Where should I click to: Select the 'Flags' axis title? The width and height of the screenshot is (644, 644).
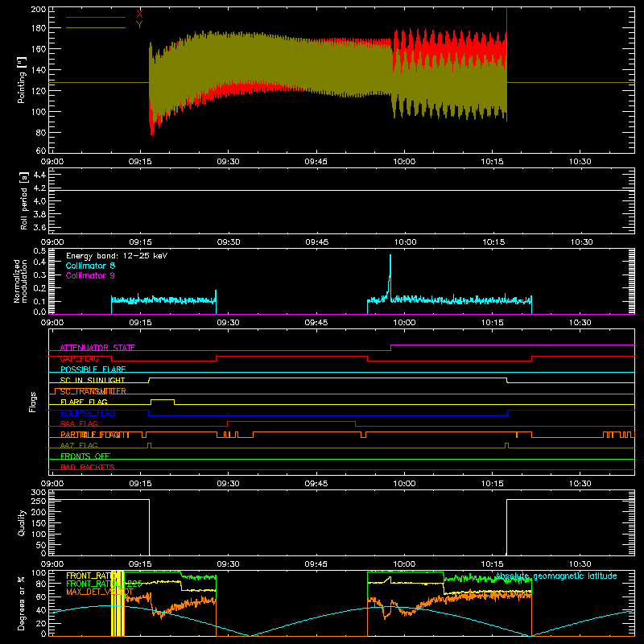pos(33,402)
